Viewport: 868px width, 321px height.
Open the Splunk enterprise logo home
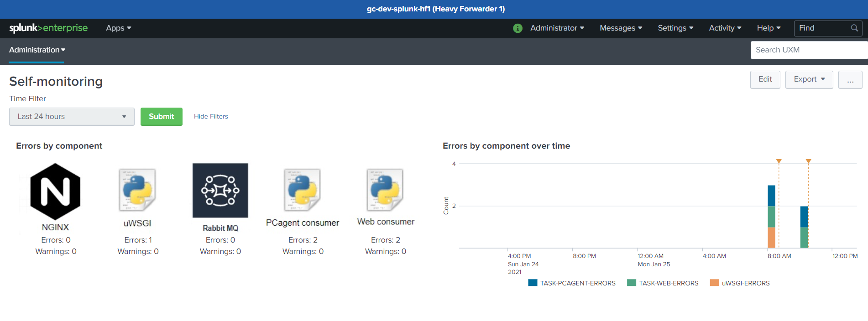click(x=48, y=28)
